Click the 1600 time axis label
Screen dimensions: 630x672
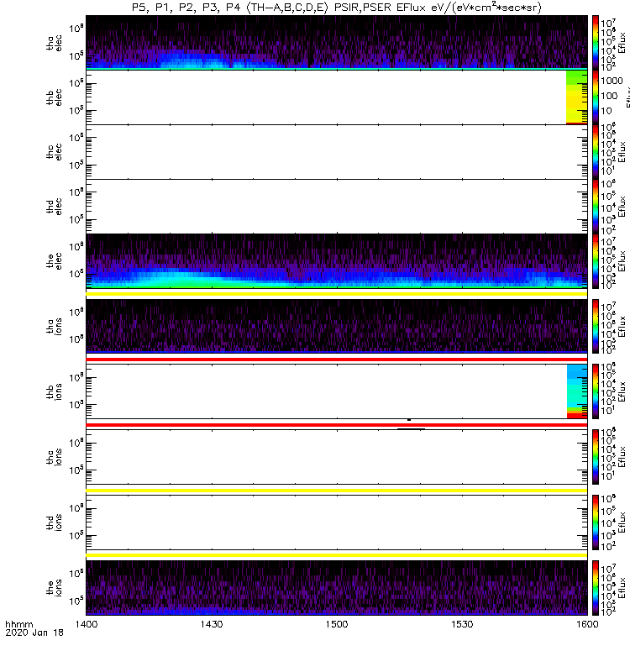[x=587, y=624]
